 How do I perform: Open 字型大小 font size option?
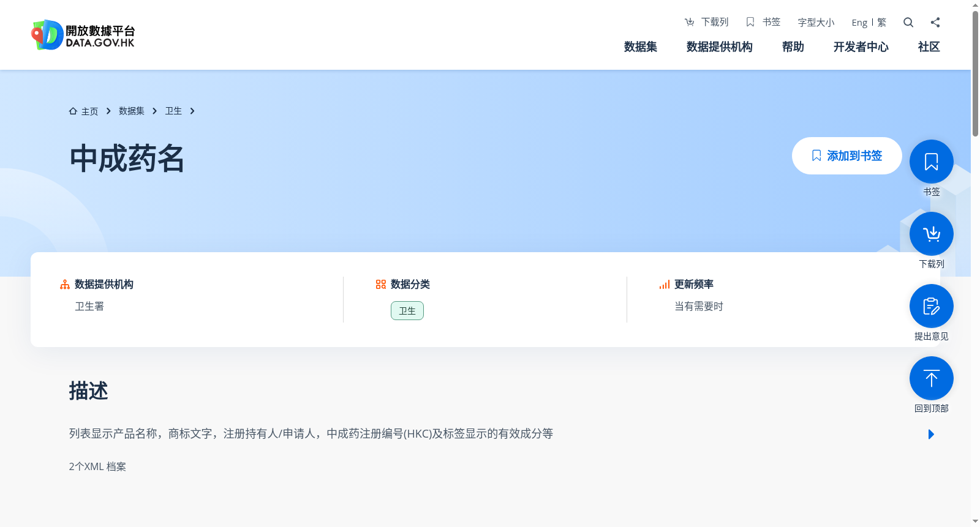816,23
